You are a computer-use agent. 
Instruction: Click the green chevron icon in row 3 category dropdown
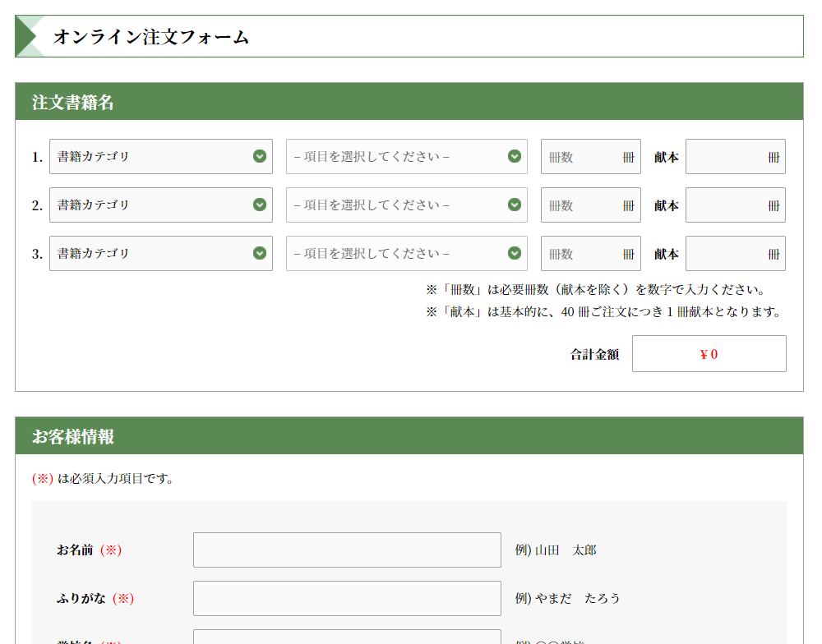[260, 253]
